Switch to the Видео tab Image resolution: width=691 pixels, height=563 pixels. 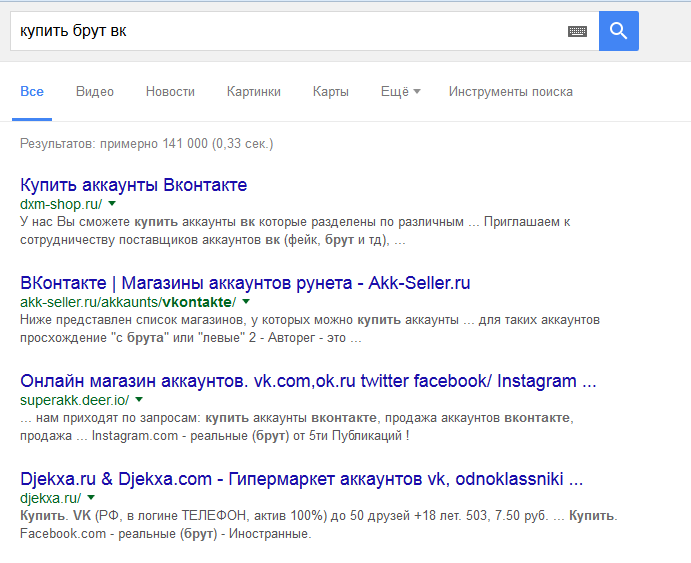pyautogui.click(x=95, y=92)
